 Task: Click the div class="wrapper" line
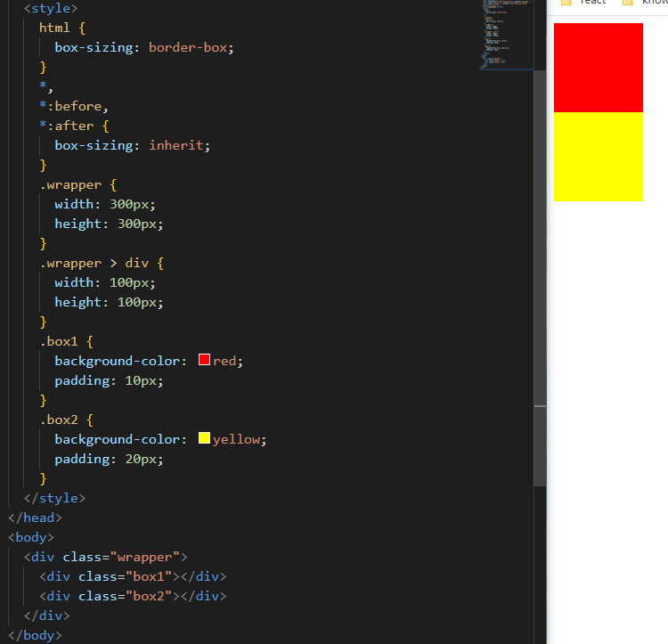point(106,557)
